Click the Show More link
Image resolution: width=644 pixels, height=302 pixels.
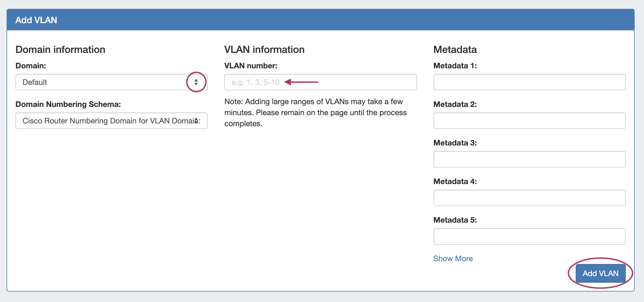tap(453, 258)
